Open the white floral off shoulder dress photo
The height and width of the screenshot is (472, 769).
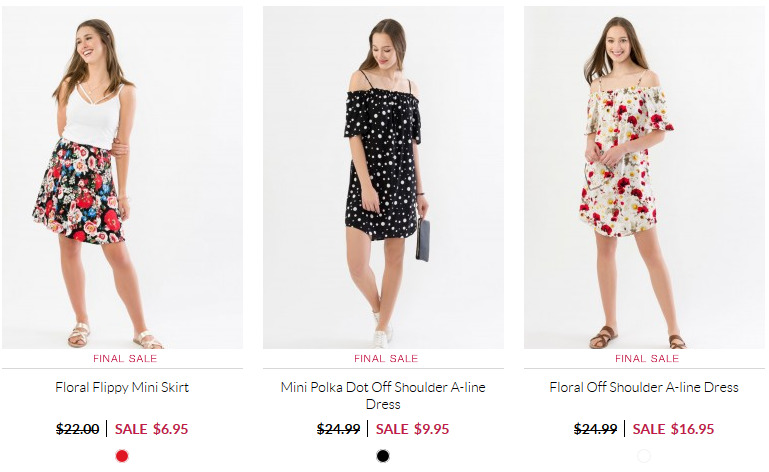[644, 177]
